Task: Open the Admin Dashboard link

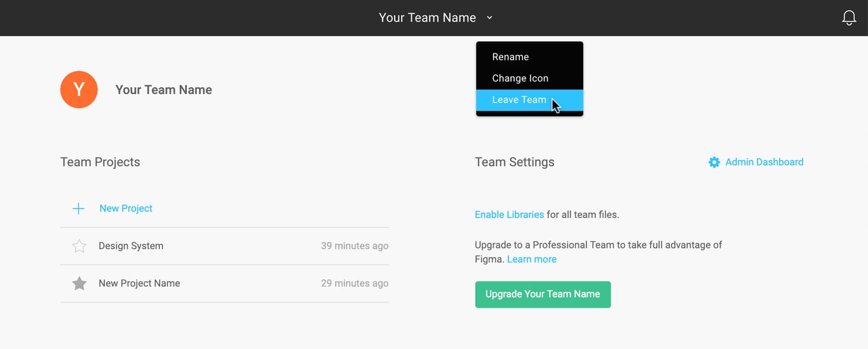Action: tap(764, 162)
